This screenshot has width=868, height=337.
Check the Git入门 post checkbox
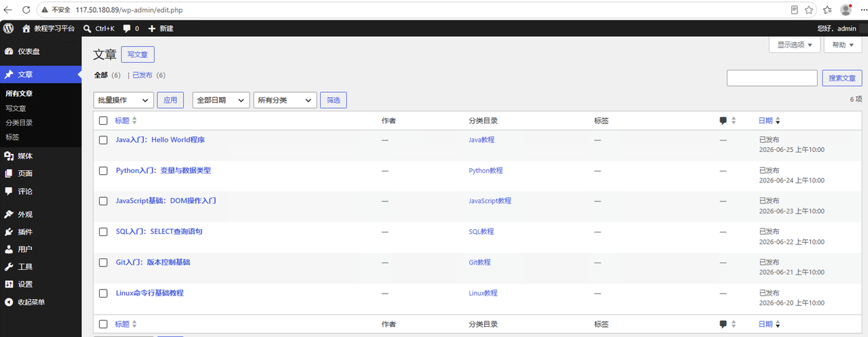(x=103, y=262)
